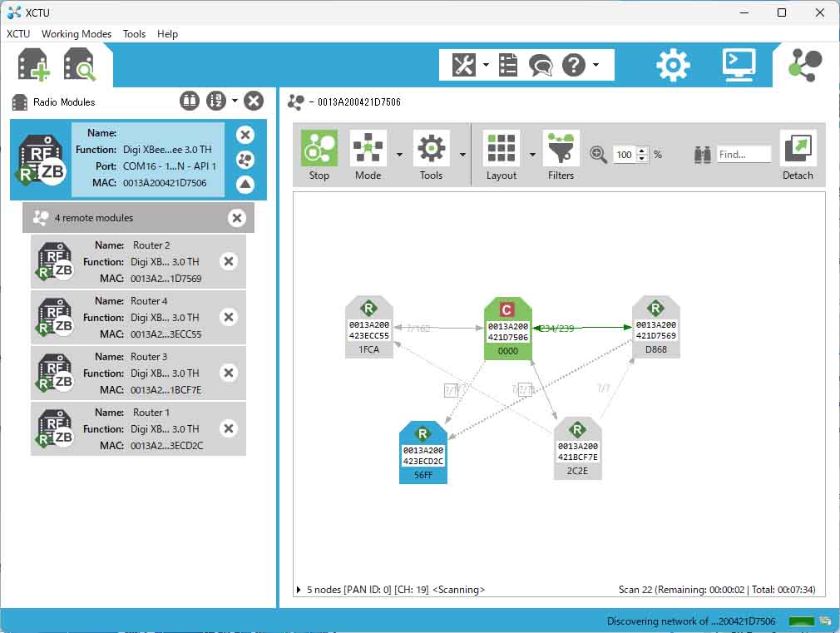Open the Configuration working mode gear

tap(673, 65)
